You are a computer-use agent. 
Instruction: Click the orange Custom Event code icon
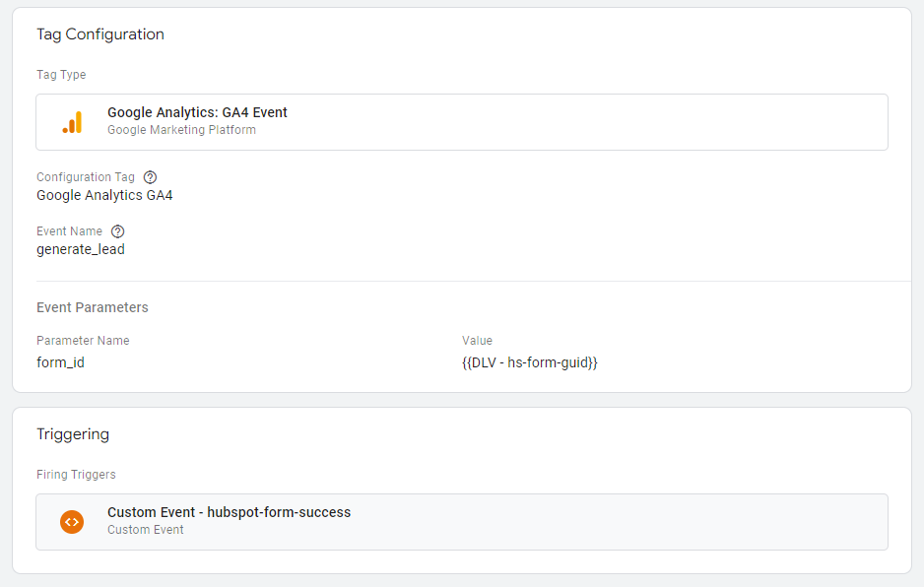[x=72, y=522]
